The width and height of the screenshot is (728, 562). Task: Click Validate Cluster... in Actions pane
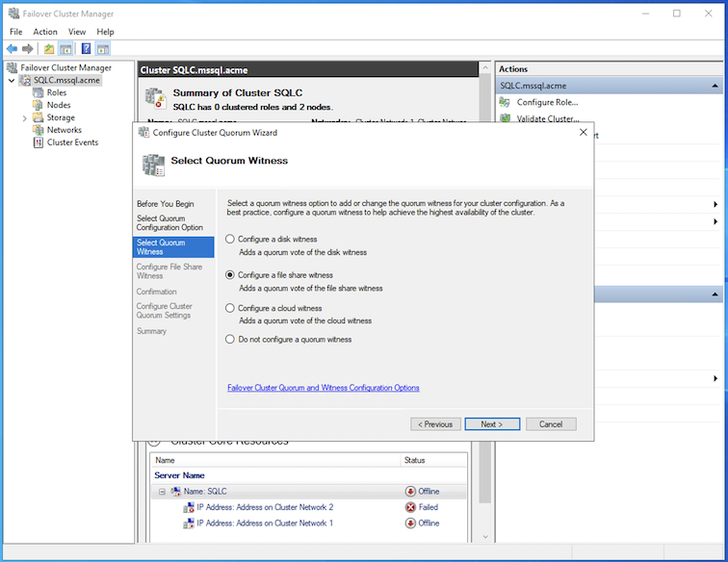(x=548, y=118)
